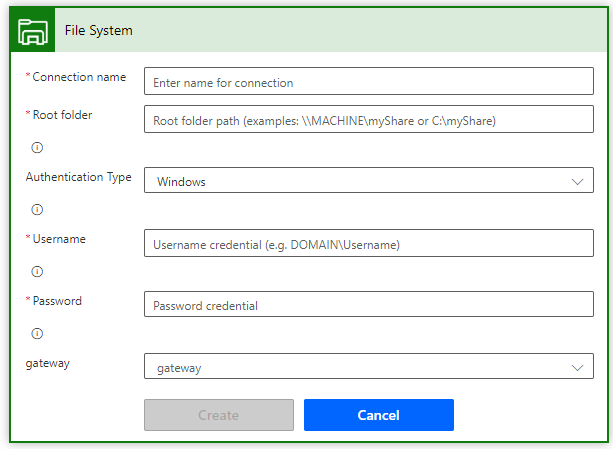Click the Password credential field
Screen dimensions: 613x449
click(x=368, y=305)
